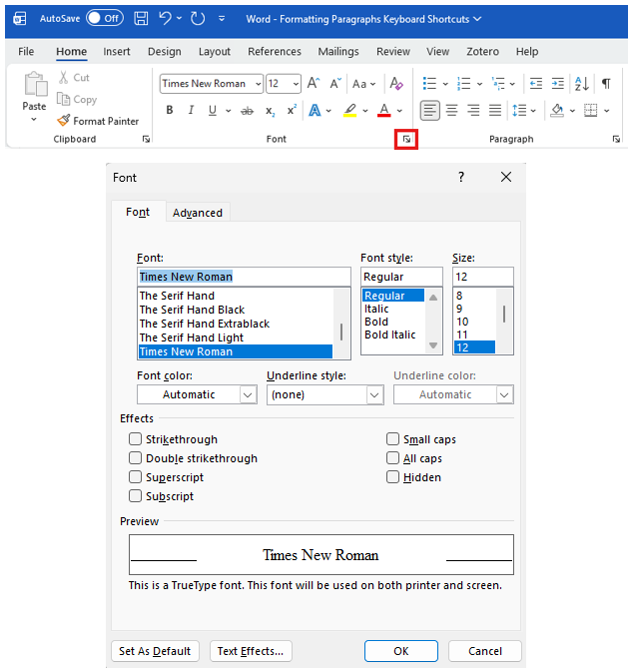633x672 pixels.
Task: Click Set As Default button
Action: [155, 651]
